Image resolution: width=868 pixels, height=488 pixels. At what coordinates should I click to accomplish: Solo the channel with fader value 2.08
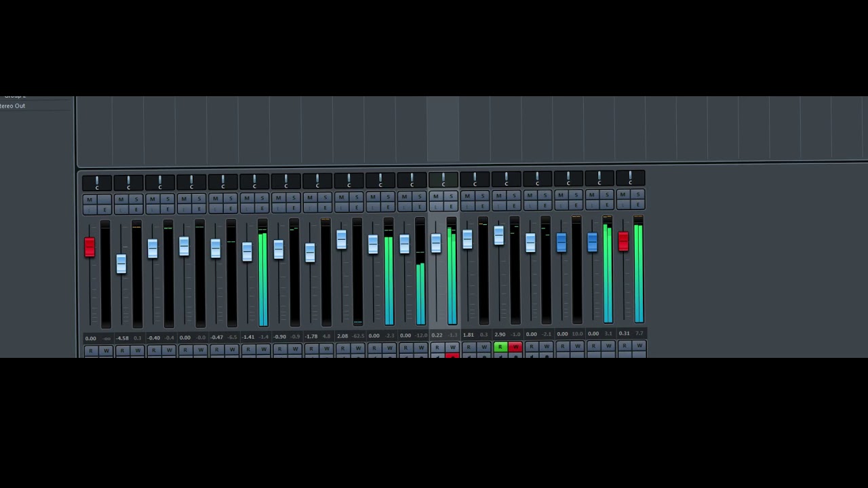click(x=356, y=198)
